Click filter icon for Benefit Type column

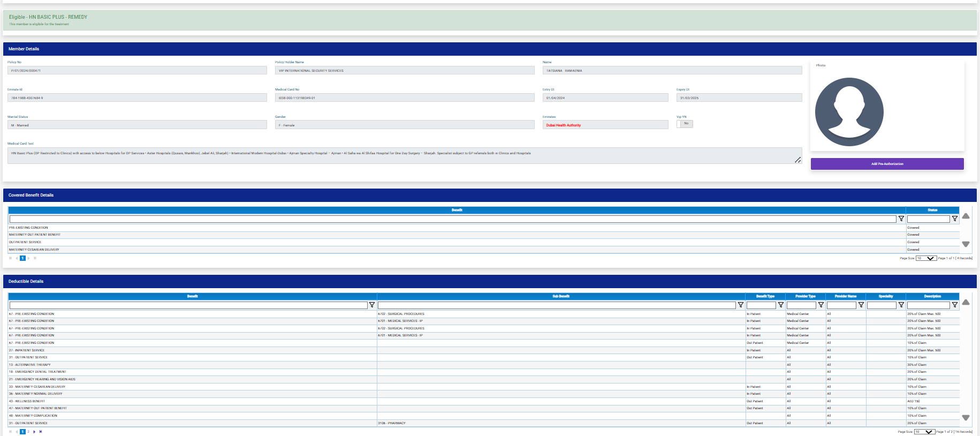click(781, 305)
